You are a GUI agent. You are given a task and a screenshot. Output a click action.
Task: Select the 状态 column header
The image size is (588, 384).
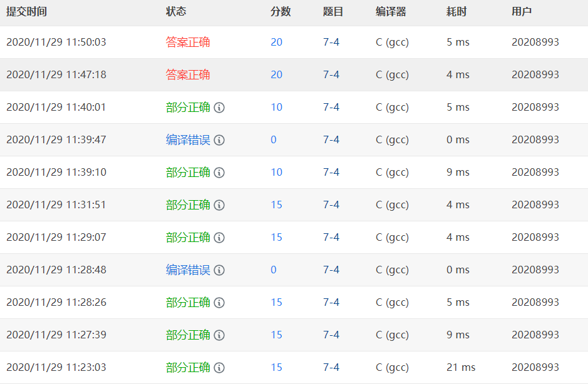(176, 12)
